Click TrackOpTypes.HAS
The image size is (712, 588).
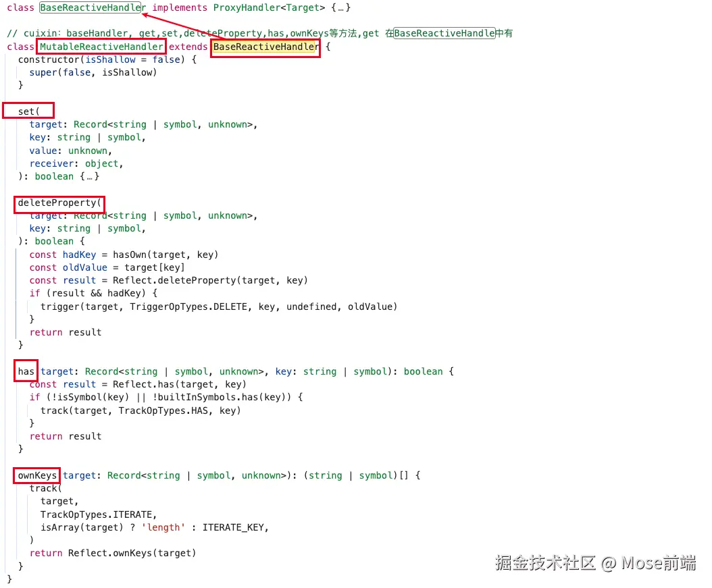163,410
